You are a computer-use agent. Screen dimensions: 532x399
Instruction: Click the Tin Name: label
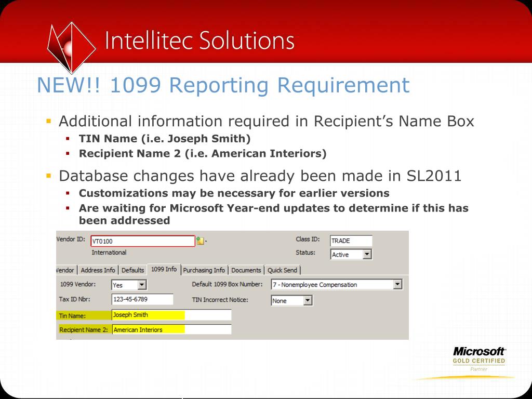point(72,315)
